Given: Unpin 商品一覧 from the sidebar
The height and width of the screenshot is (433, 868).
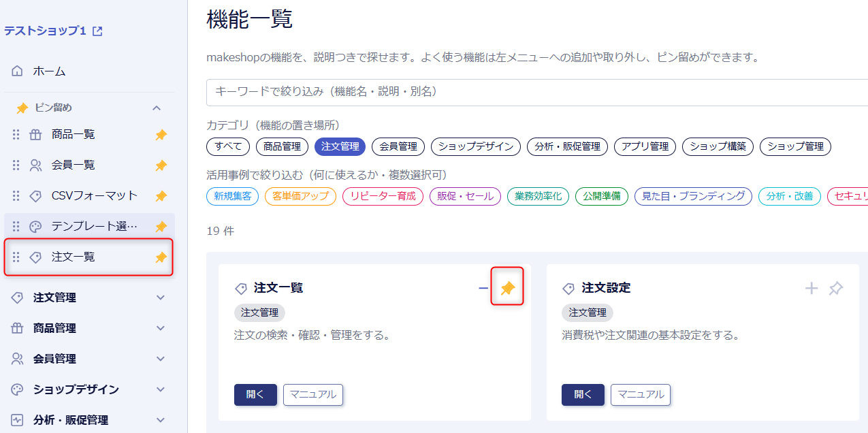Looking at the screenshot, I should [161, 135].
